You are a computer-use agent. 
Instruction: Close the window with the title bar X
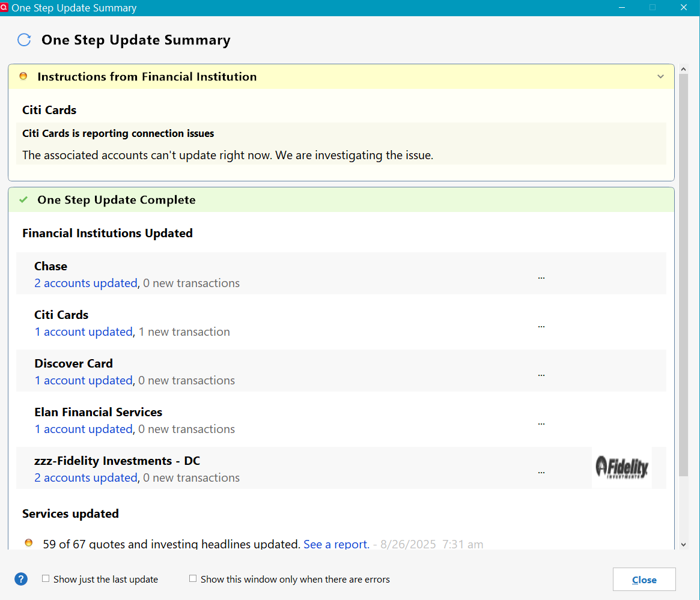click(x=684, y=8)
